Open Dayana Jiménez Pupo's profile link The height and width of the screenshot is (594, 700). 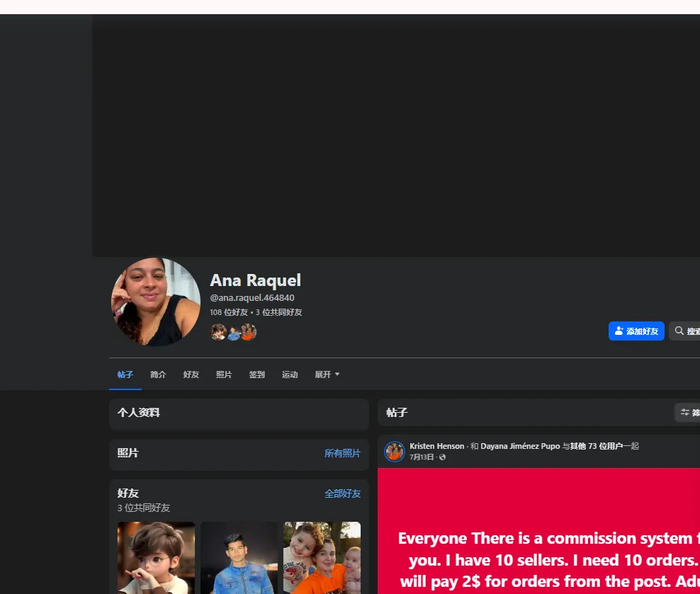(x=520, y=446)
